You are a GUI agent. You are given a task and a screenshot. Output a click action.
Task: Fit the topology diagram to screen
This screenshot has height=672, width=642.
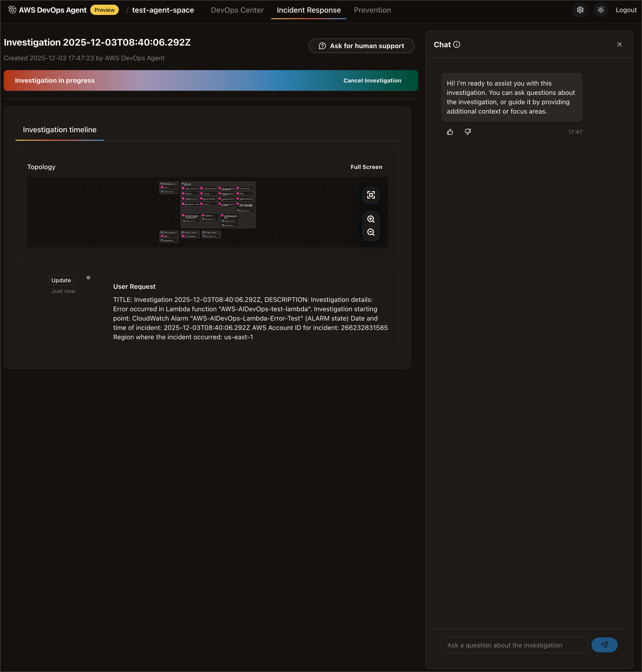371,195
